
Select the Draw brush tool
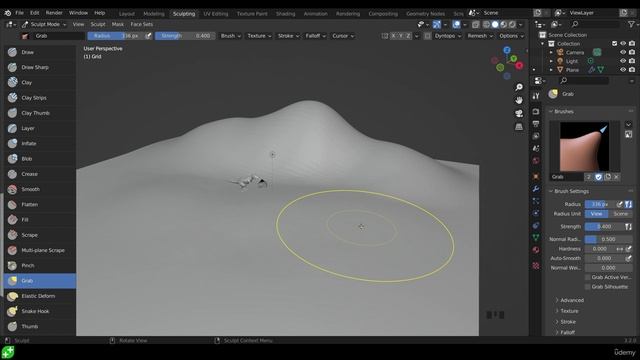pyautogui.click(x=40, y=52)
